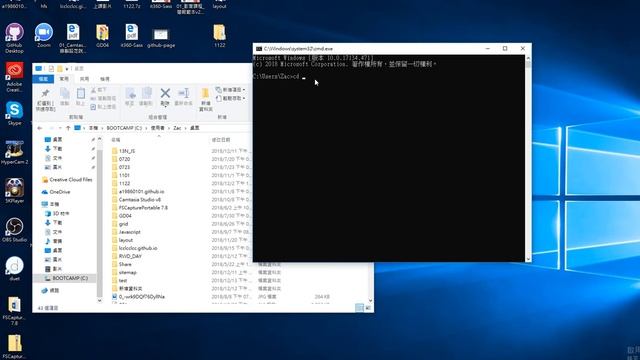Click Zac in the address breadcrumb
Viewport: 640px width, 360px height.
point(177,128)
